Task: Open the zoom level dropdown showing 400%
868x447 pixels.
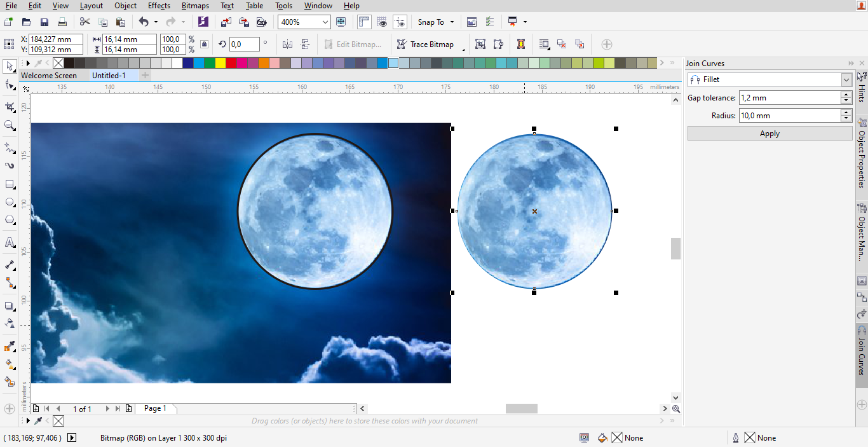Action: point(325,22)
